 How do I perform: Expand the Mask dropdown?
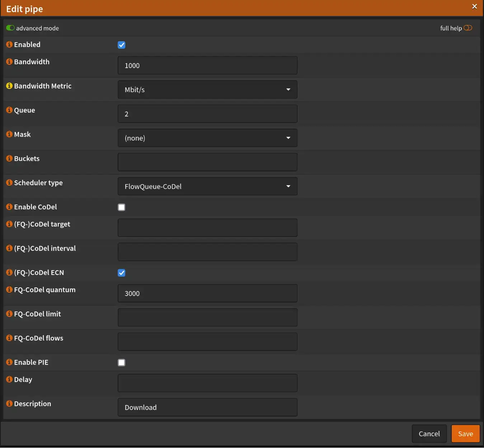(207, 138)
